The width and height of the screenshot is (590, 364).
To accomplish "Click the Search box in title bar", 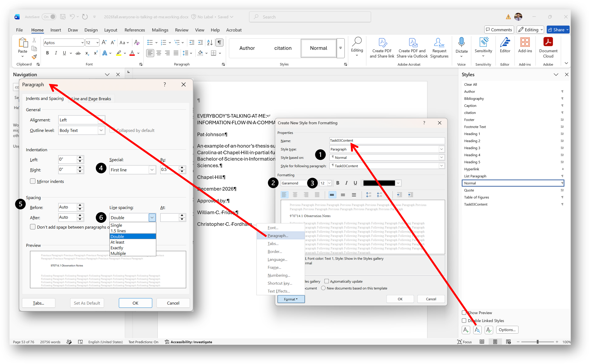I will tap(310, 17).
